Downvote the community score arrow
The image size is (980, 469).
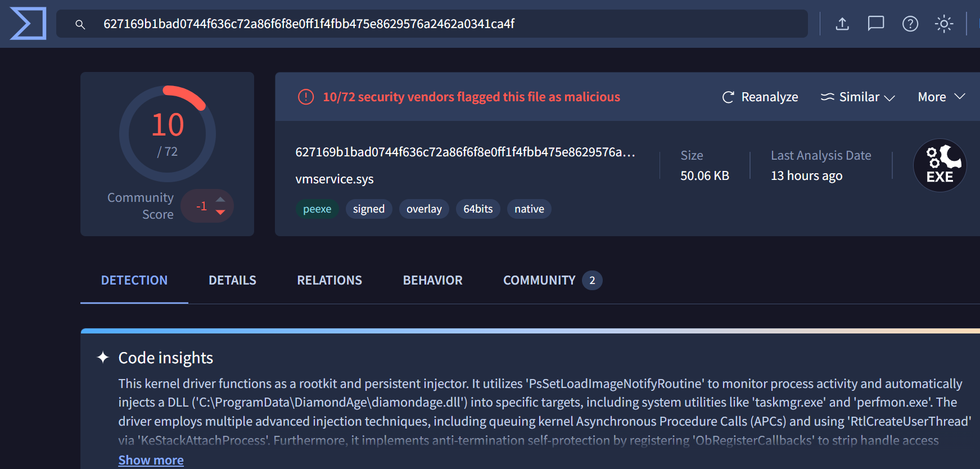tap(220, 212)
